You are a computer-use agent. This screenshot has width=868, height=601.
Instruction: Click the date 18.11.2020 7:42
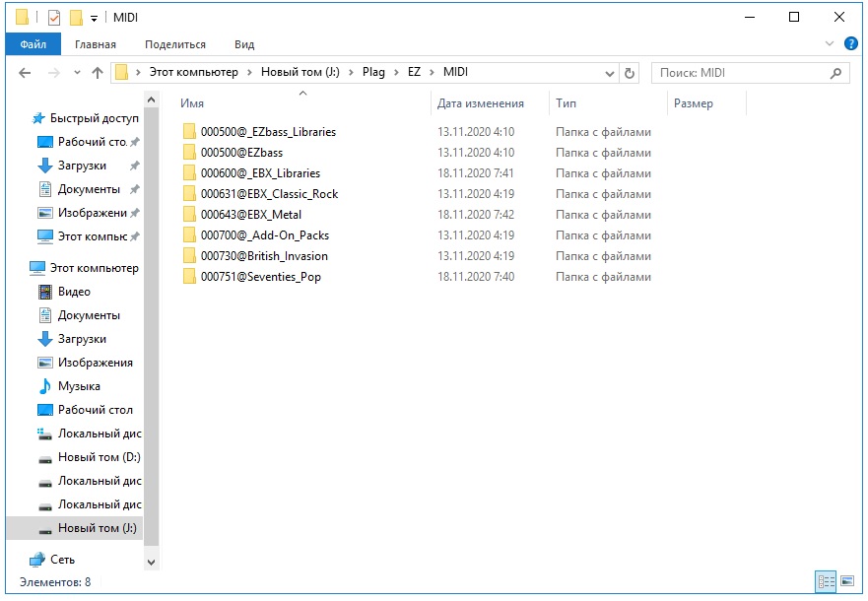click(x=476, y=214)
